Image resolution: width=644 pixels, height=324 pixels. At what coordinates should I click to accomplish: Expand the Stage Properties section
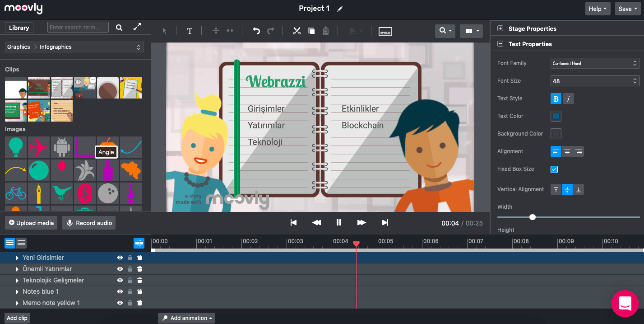[x=500, y=28]
